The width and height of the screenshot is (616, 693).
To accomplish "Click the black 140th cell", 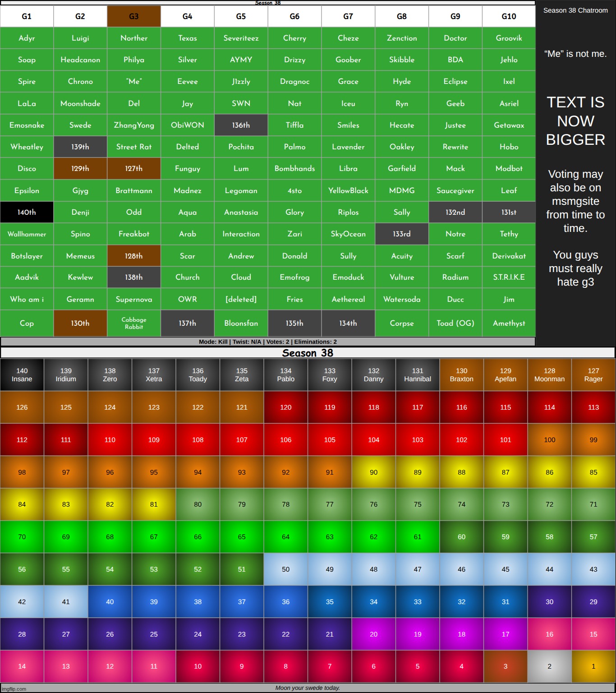I will (27, 212).
